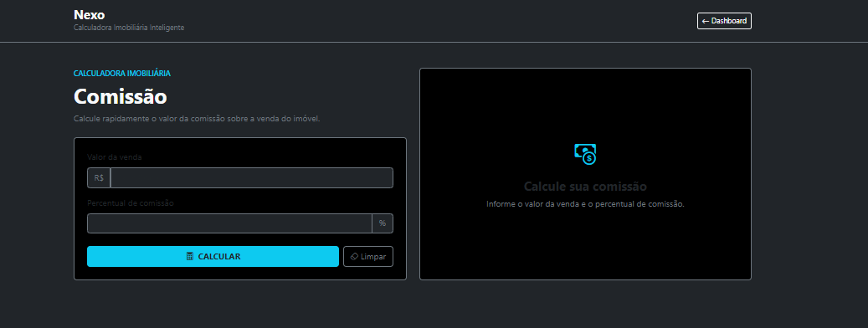
Task: Click 'Calculadora Imobiliária Inteligente' subtitle
Action: (129, 28)
